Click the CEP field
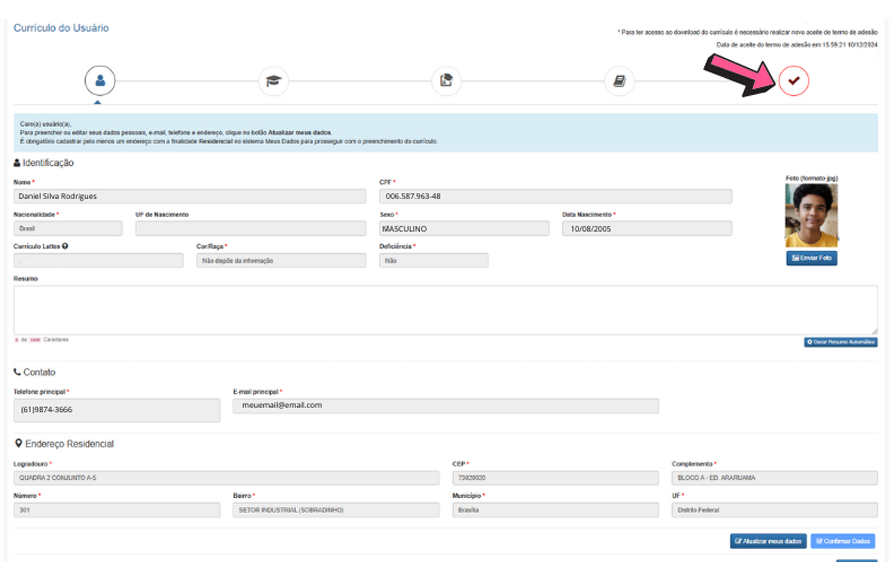This screenshot has height=575, width=892. [x=555, y=478]
